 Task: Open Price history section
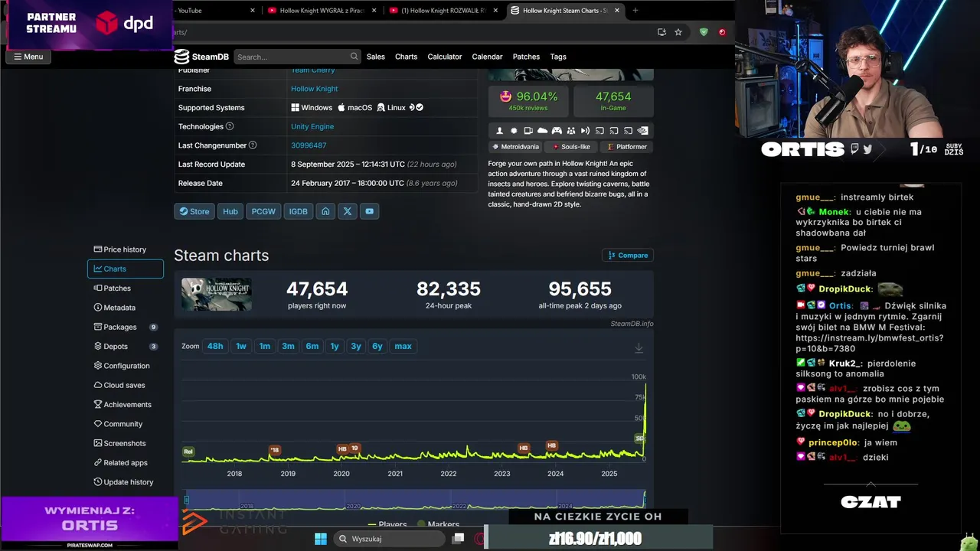(x=125, y=249)
